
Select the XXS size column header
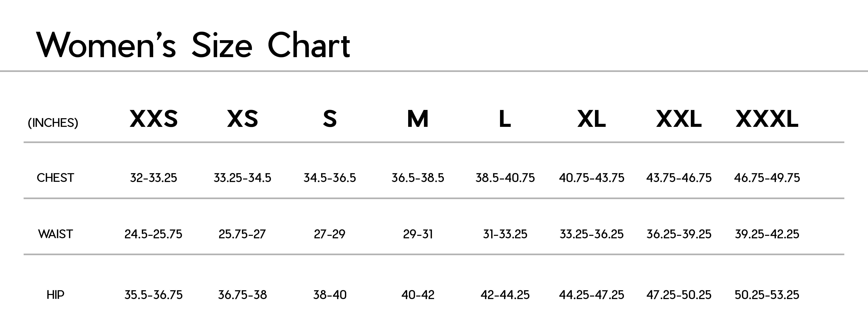[154, 119]
